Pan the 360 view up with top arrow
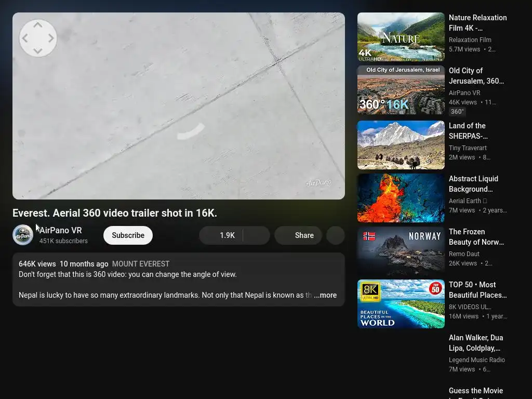 click(x=38, y=25)
